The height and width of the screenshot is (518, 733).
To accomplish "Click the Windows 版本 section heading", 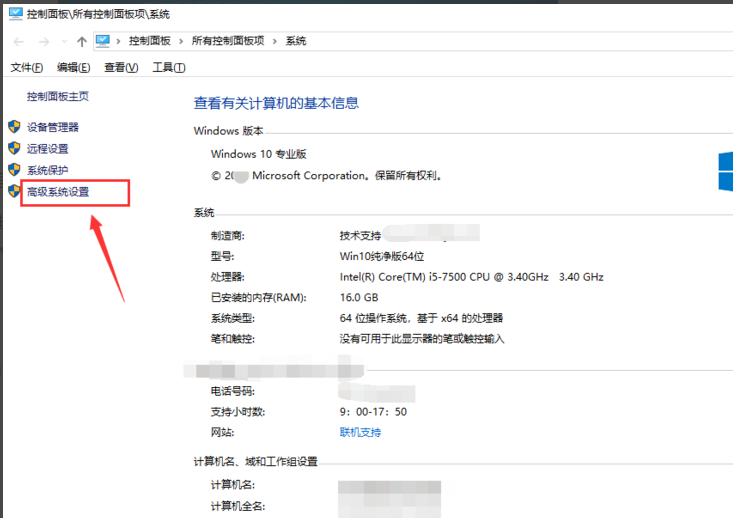I will (229, 131).
